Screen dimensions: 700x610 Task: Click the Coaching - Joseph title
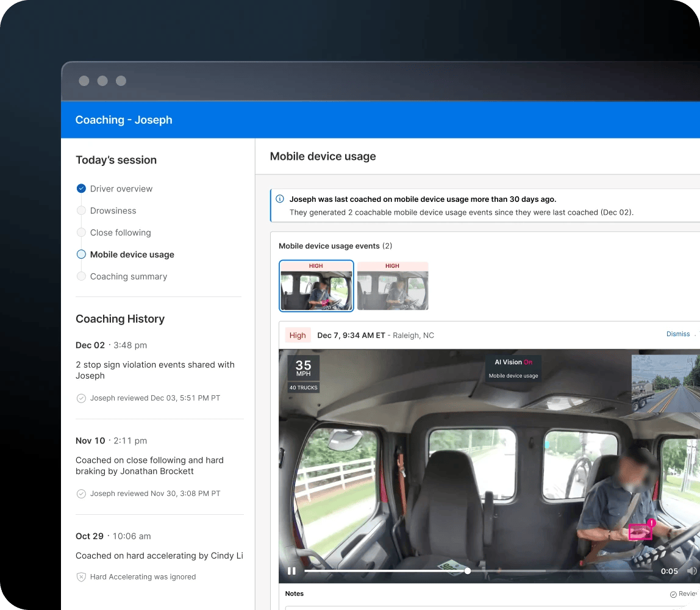point(124,120)
